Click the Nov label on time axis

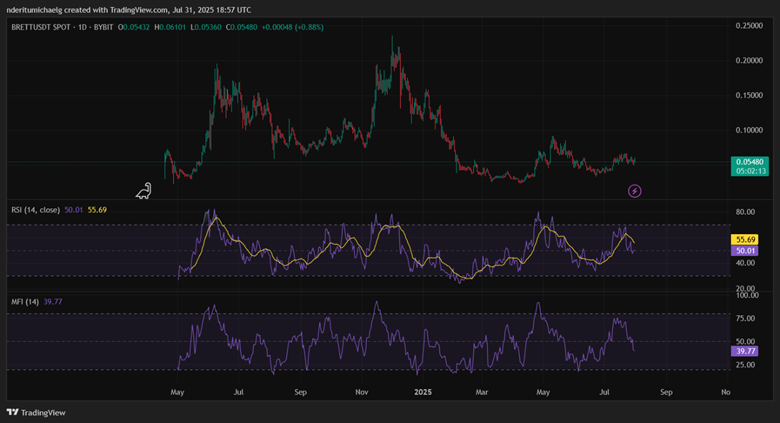coord(363,393)
